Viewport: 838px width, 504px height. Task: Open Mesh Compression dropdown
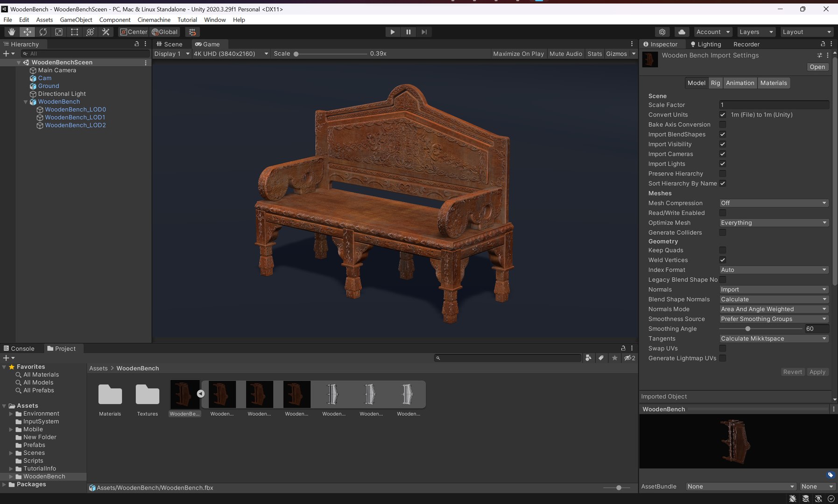pos(774,203)
